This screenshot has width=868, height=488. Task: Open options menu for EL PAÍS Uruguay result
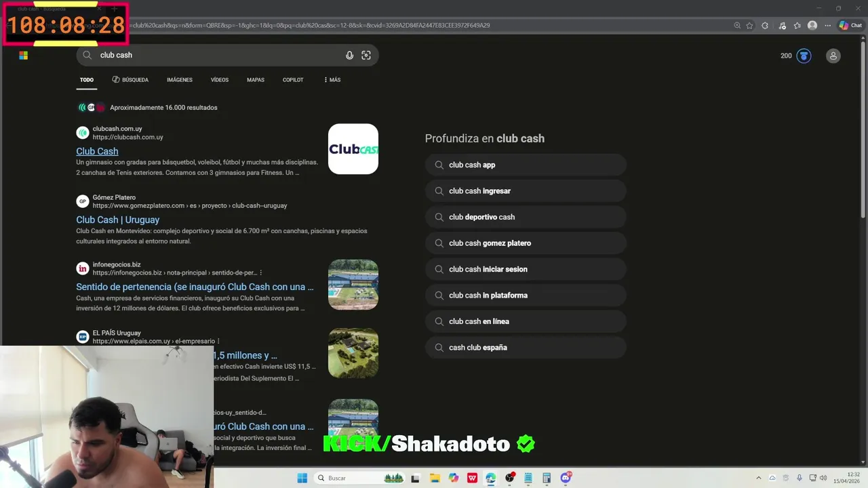218,341
